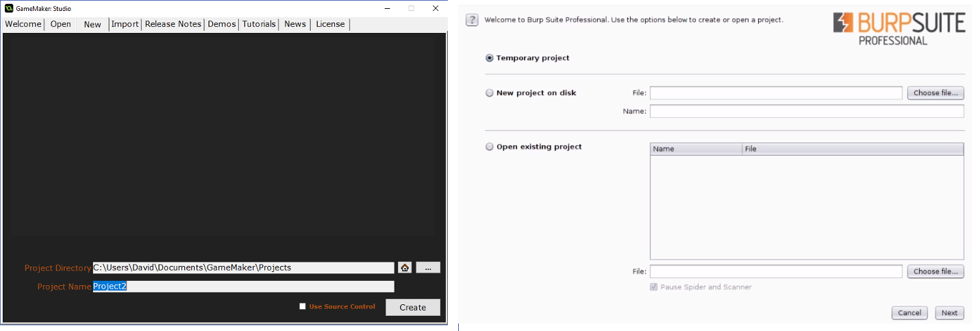The width and height of the screenshot is (980, 331).
Task: Click Create in GameMaker window
Action: pos(413,307)
